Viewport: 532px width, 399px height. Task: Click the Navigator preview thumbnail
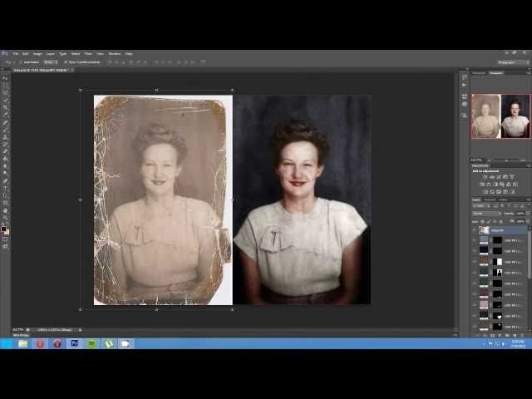point(500,116)
